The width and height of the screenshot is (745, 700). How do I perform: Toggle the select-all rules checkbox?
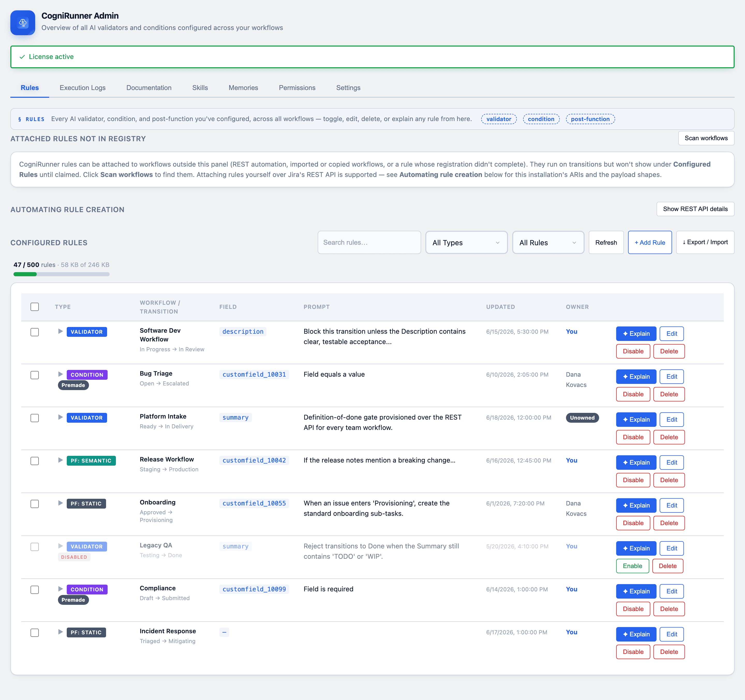(35, 307)
